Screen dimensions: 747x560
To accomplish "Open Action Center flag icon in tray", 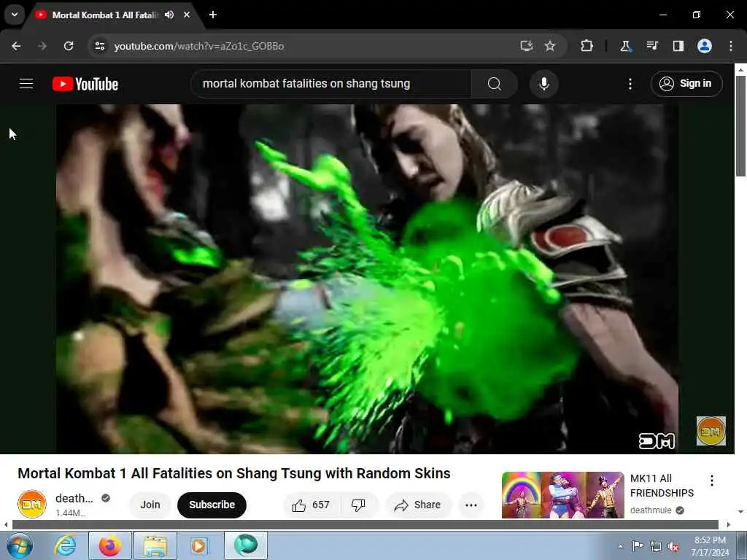I will (x=638, y=546).
